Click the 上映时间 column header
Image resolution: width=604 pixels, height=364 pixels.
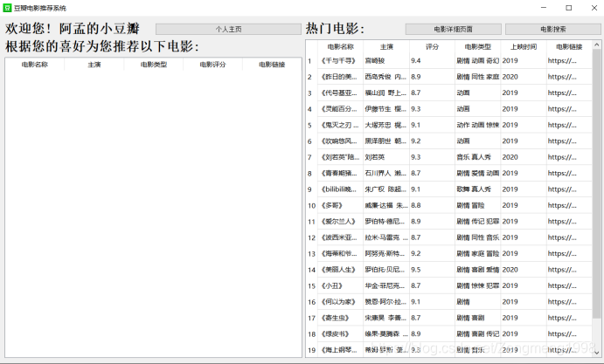pyautogui.click(x=524, y=46)
